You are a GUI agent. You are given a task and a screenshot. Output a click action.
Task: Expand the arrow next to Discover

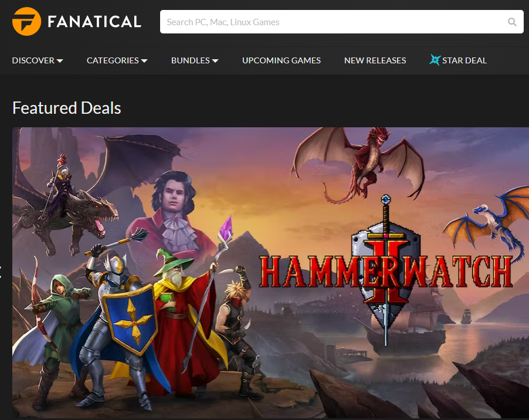pyautogui.click(x=60, y=61)
